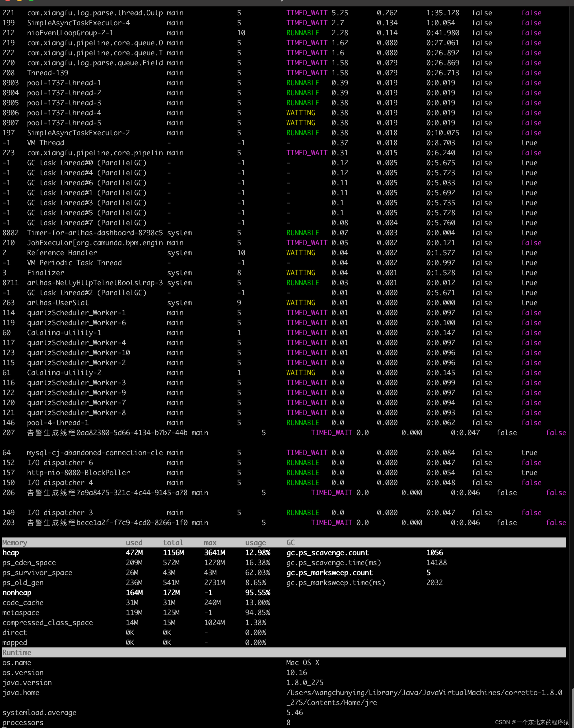Select java.version value 1.8.0_275

click(305, 683)
